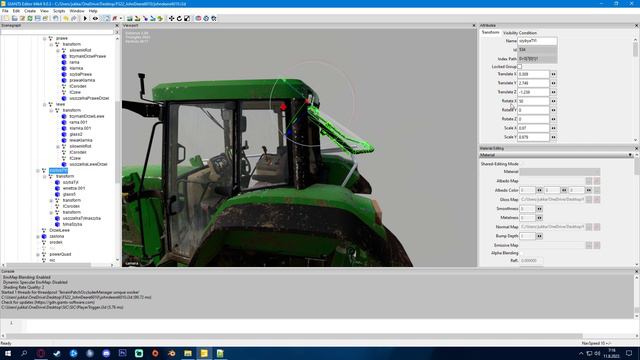Image resolution: width=640 pixels, height=360 pixels.
Task: Open the Create menu
Action: coord(30,11)
